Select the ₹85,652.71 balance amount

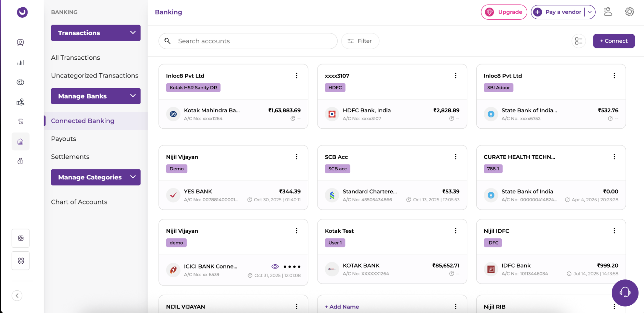coord(446,266)
